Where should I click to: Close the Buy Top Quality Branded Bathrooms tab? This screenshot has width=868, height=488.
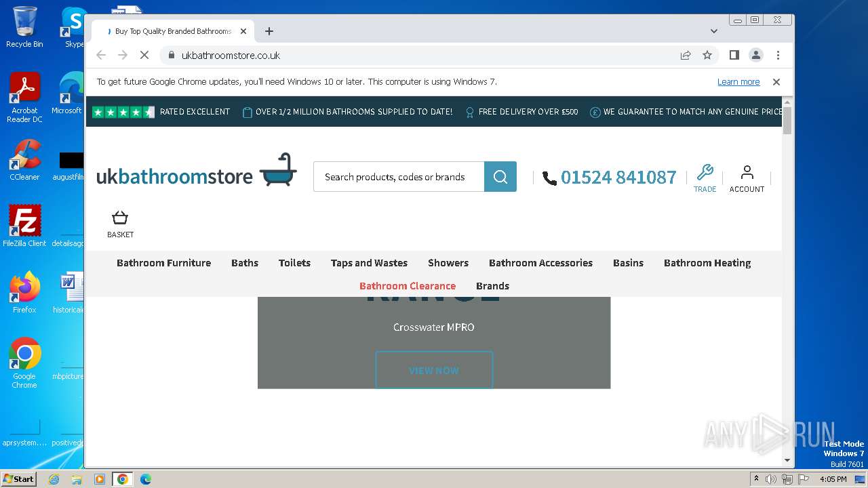pyautogui.click(x=243, y=31)
